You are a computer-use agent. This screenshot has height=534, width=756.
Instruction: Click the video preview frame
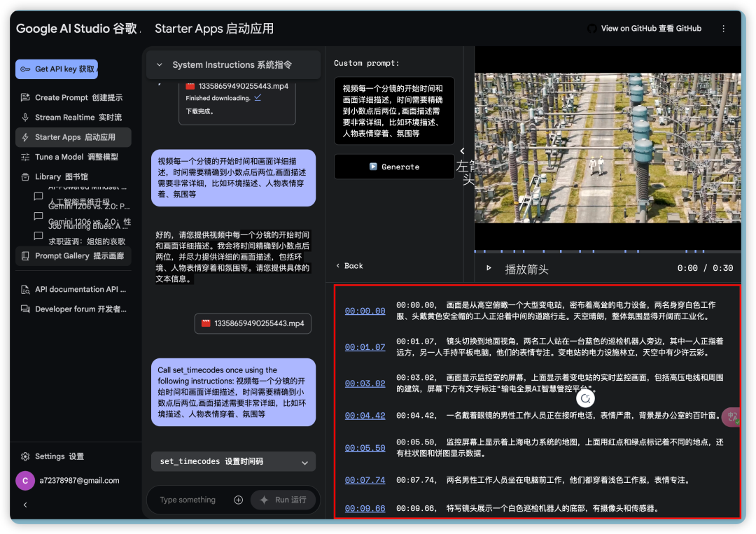608,148
